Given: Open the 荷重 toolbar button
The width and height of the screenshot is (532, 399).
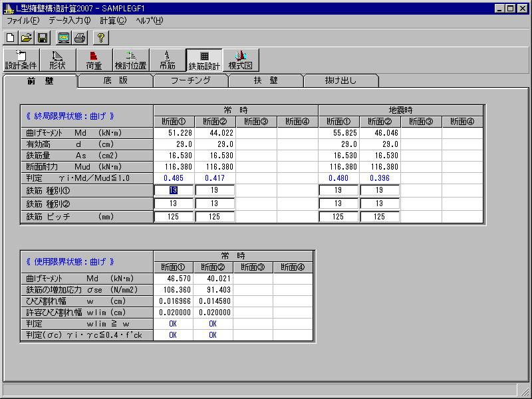Looking at the screenshot, I should (94, 61).
